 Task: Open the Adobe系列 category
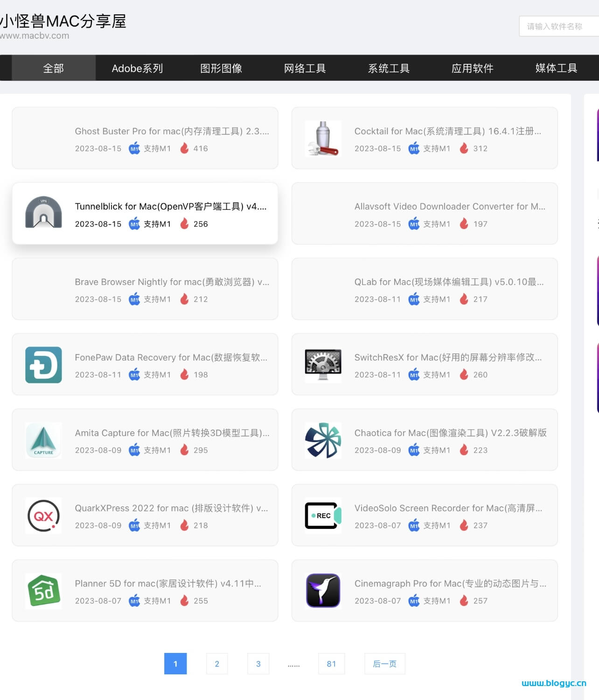pos(137,68)
